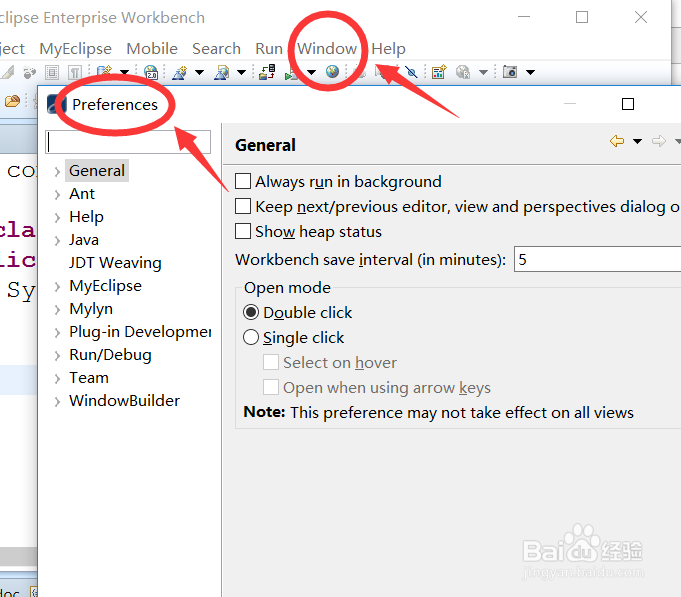Click the gray globe search icon
This screenshot has height=597, width=681.
click(463, 72)
